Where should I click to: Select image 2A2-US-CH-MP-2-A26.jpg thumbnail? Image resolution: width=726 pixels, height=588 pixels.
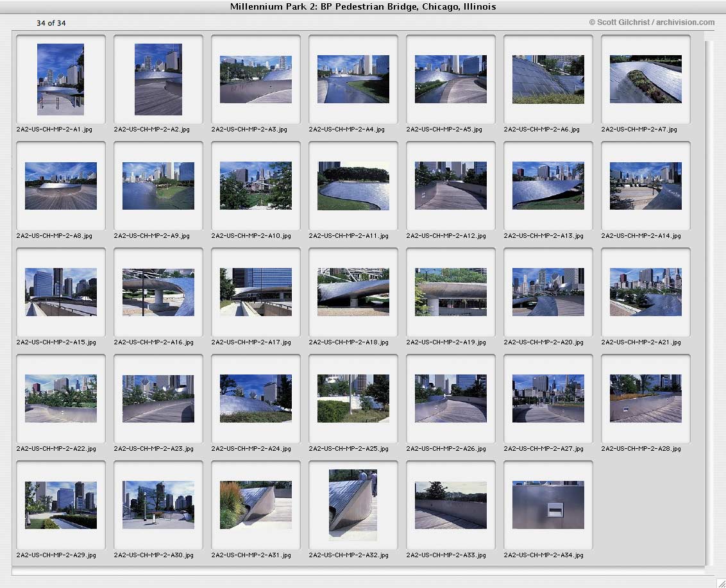click(450, 399)
